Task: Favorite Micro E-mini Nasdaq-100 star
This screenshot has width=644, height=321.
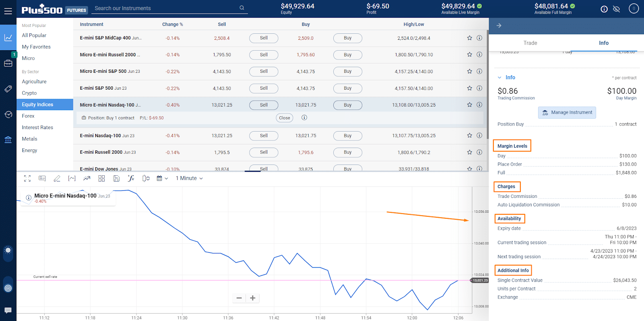Action: click(x=469, y=105)
